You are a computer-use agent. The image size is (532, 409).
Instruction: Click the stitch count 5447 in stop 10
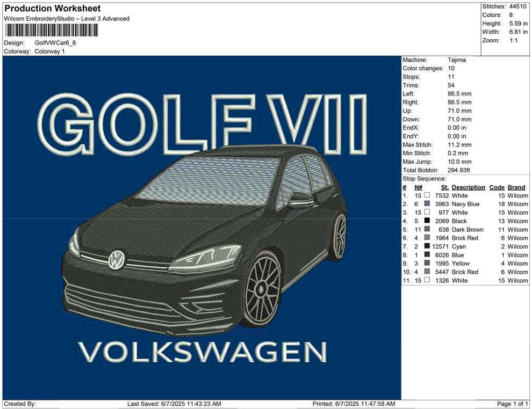442,272
